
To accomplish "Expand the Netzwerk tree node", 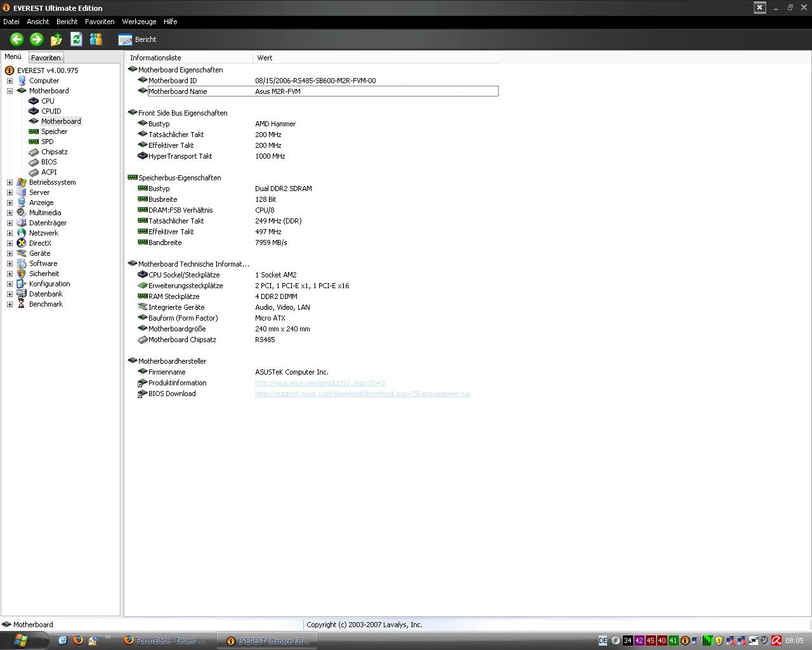I will coord(10,233).
